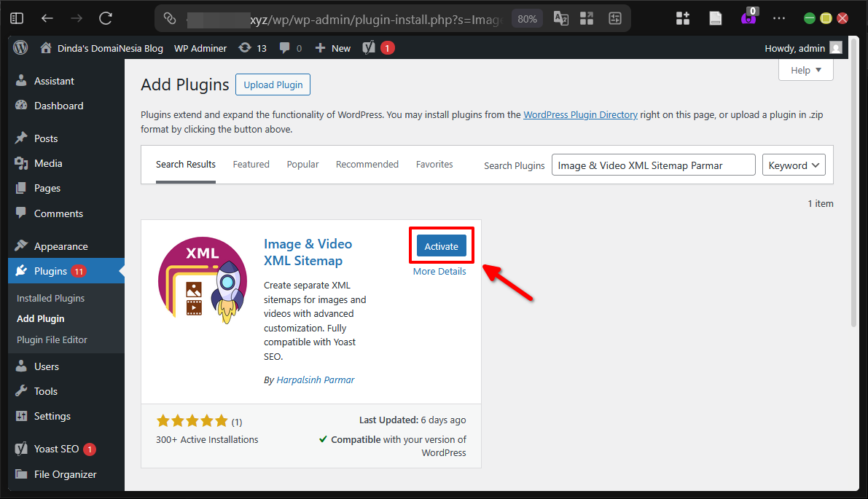Click the plugin search input field
Screen dimensions: 868x499
[x=652, y=165]
